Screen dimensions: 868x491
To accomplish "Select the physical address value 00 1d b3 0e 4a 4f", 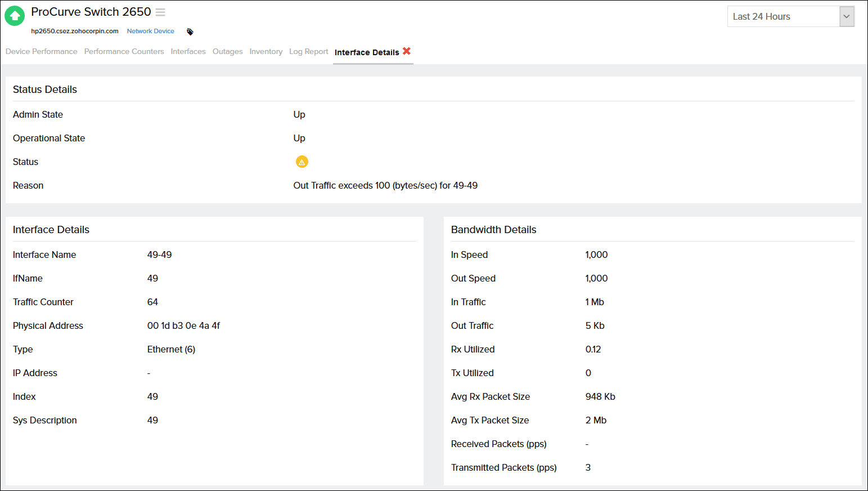I will (x=183, y=326).
